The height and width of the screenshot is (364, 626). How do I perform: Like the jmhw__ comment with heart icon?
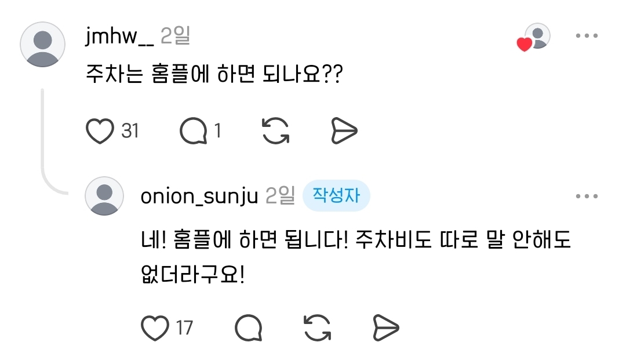click(100, 131)
